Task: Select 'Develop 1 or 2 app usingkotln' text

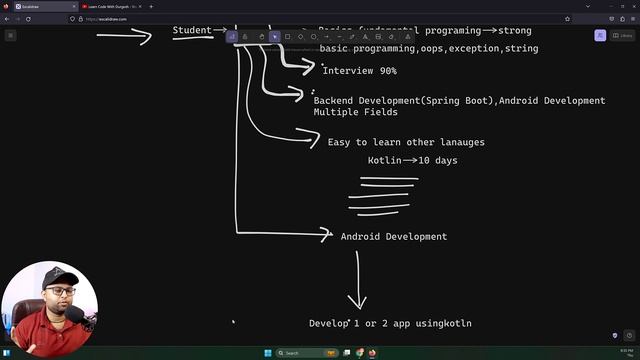Action: pos(390,324)
